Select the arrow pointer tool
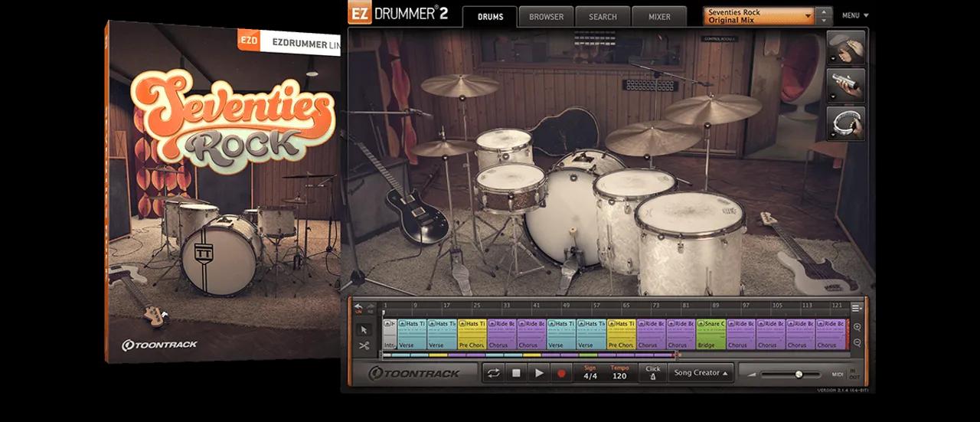 click(364, 329)
